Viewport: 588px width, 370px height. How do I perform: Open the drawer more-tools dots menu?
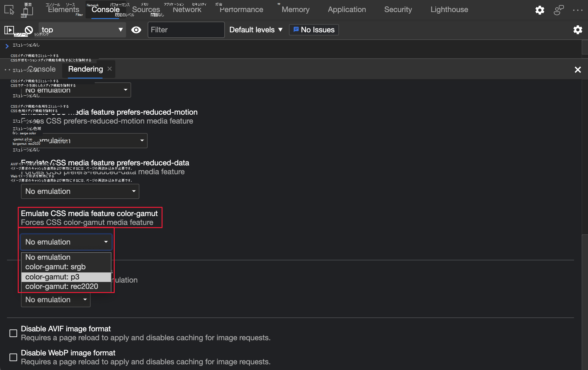(x=8, y=69)
